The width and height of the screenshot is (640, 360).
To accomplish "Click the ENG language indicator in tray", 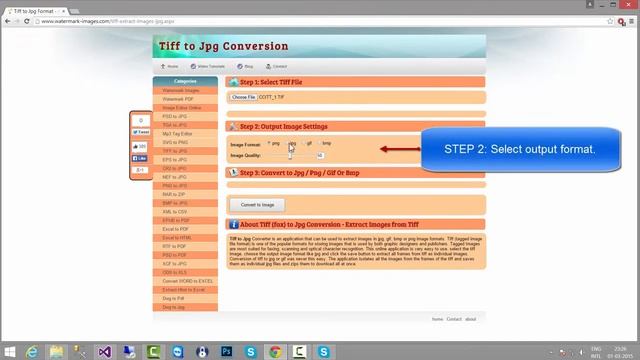I will point(596,352).
